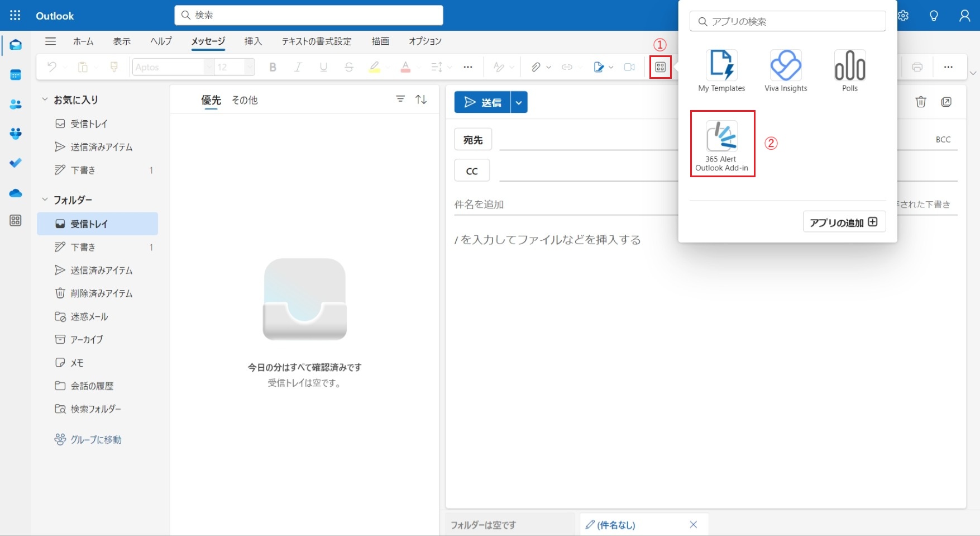Screen dimensions: 980x536
Task: Switch to the 挿入 ribbon tab
Action: pos(252,41)
